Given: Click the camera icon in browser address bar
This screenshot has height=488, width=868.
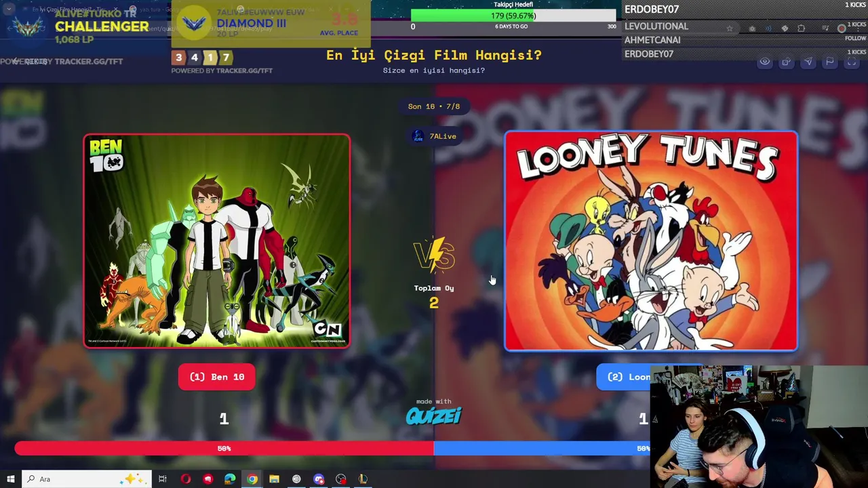Looking at the screenshot, I should [x=752, y=28].
